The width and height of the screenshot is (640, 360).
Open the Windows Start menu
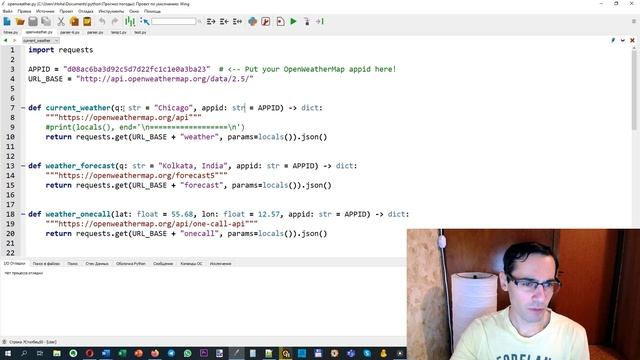(7, 353)
